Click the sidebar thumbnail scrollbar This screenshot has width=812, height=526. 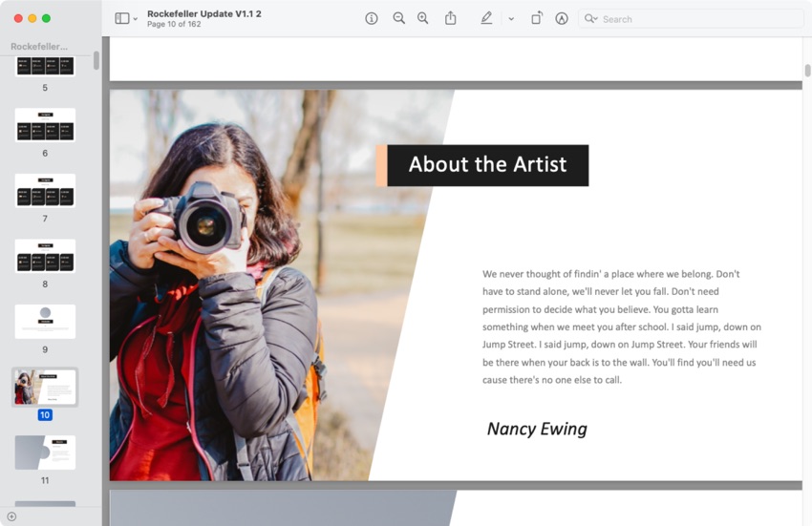[x=96, y=60]
